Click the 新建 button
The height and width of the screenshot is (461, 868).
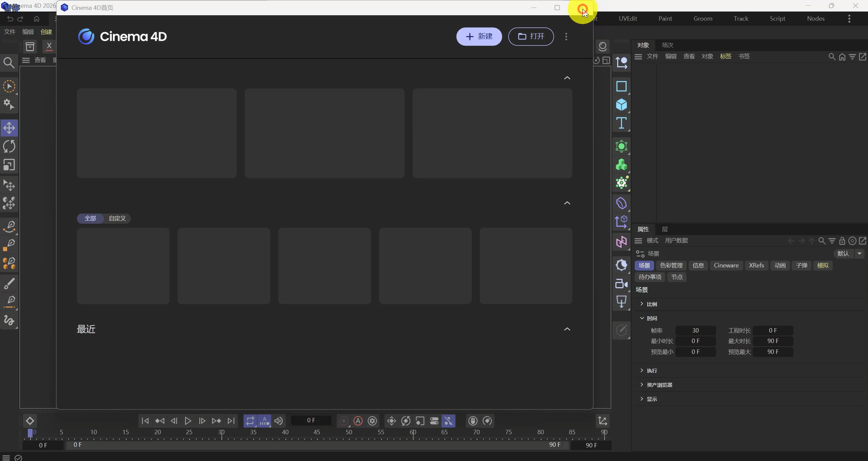tap(479, 37)
